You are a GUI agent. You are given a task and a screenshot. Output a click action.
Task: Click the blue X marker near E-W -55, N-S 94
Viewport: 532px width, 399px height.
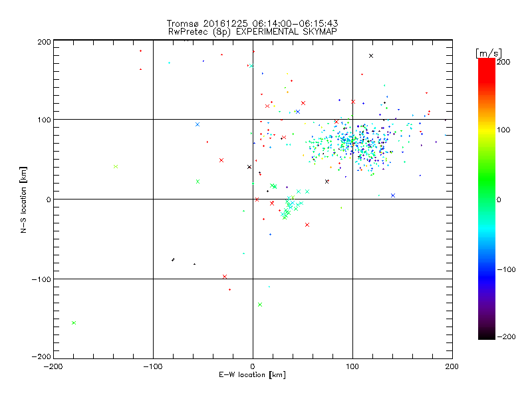click(198, 124)
